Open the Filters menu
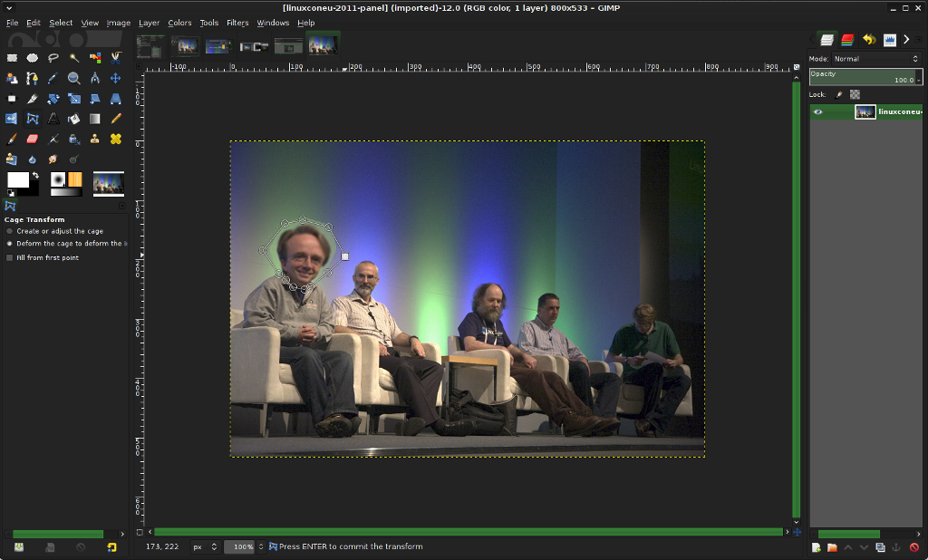 click(237, 23)
